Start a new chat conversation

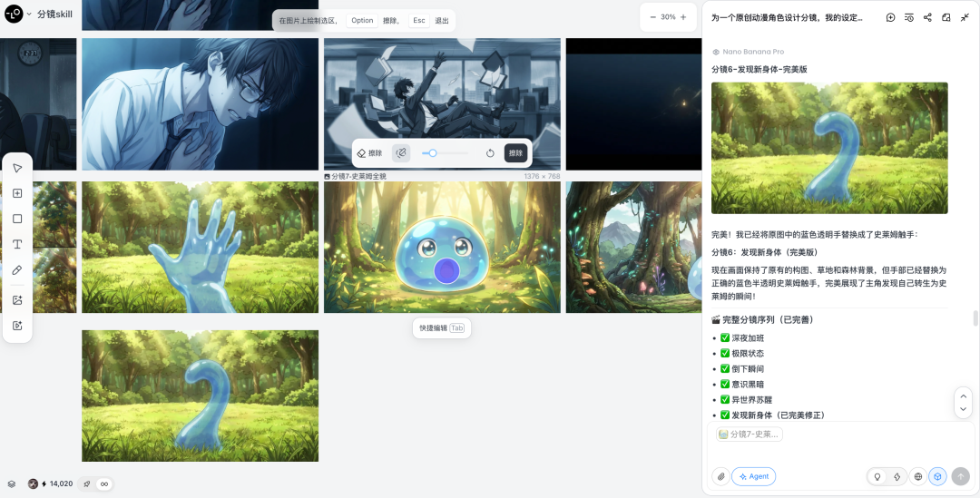890,17
